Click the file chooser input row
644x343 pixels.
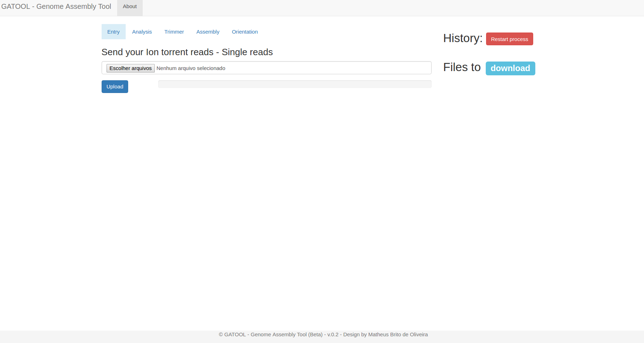[266, 68]
